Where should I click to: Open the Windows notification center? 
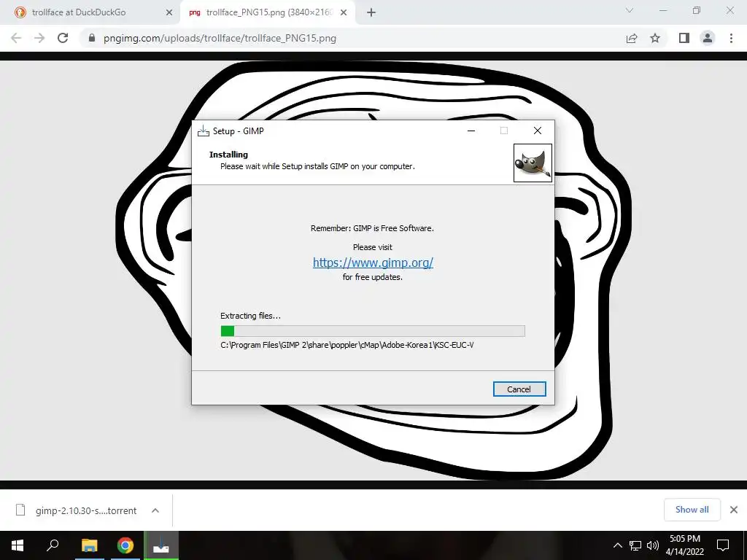point(723,545)
